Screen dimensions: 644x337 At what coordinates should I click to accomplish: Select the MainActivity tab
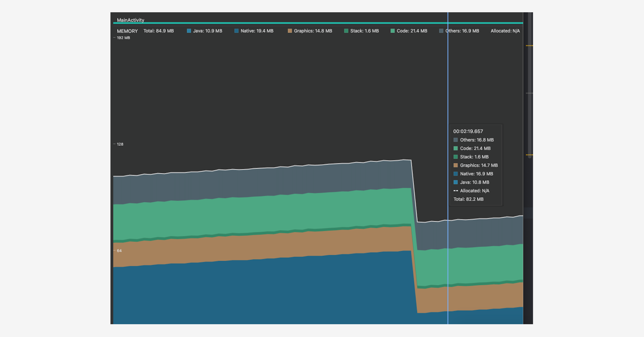[x=131, y=20]
